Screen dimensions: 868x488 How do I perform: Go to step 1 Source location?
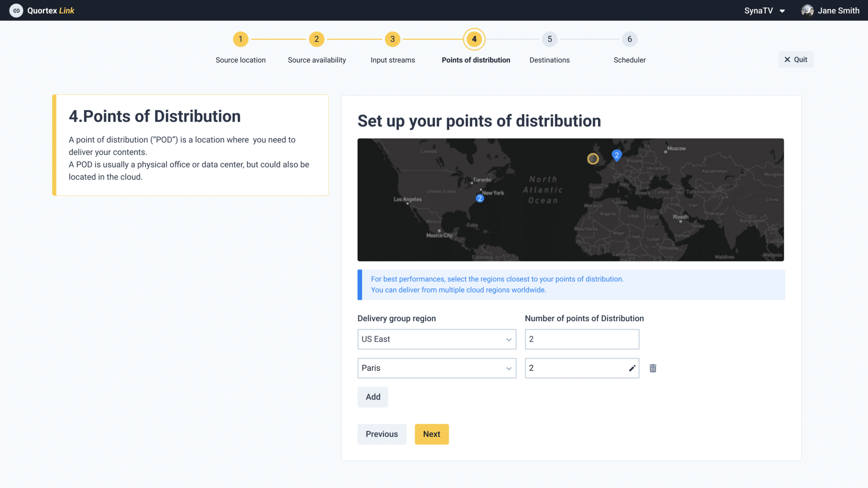click(240, 39)
